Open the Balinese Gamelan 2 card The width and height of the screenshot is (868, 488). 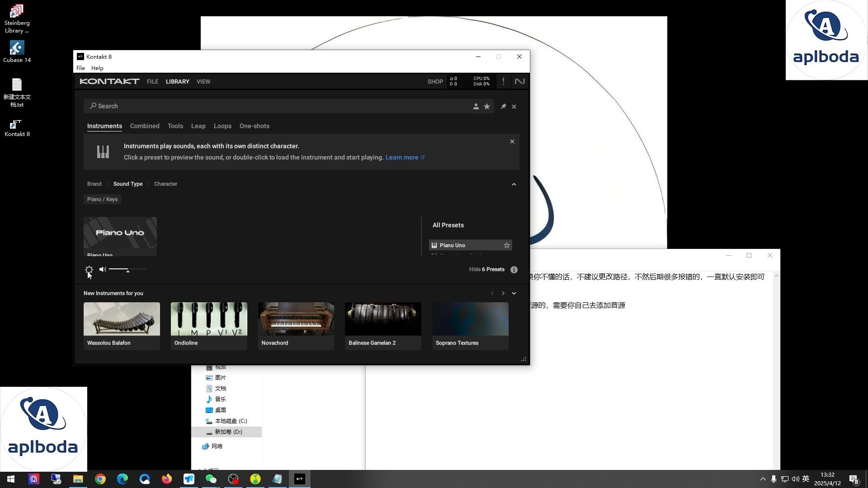383,326
